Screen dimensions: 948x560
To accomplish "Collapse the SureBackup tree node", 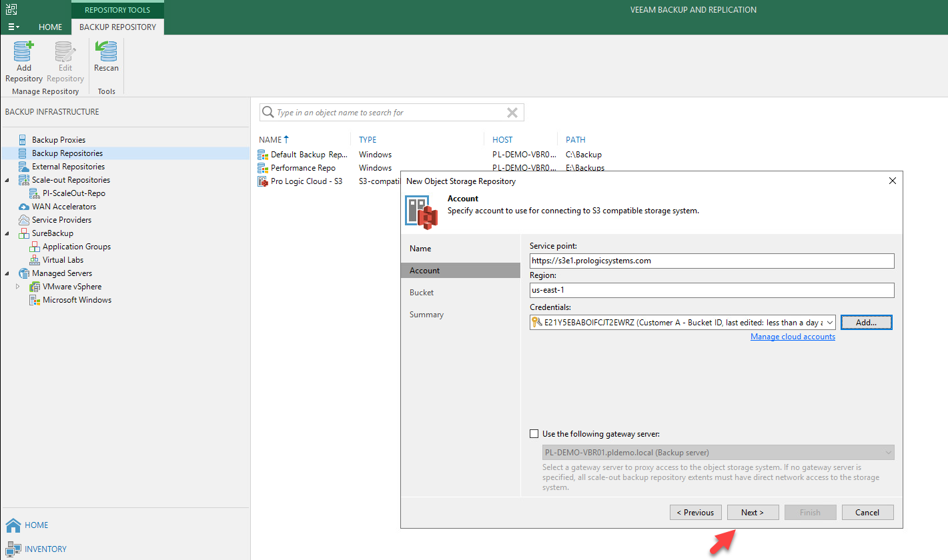I will point(7,233).
